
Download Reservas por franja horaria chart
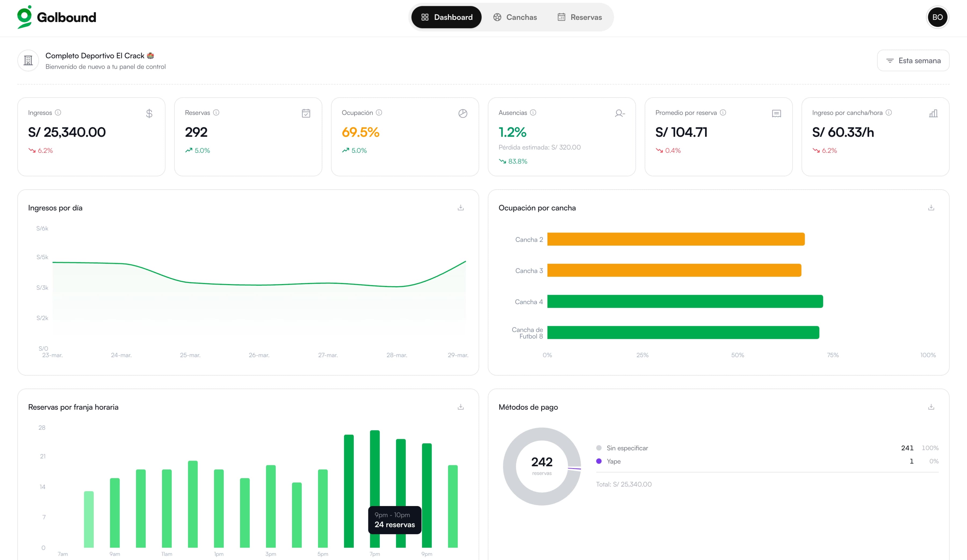[x=460, y=406]
